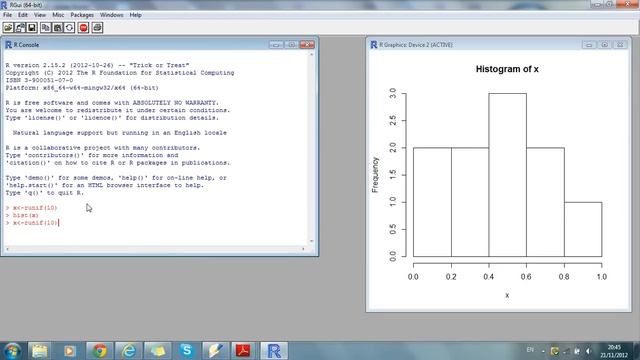Screen dimensions: 640x360
Task: Open the taskbar clock showing 20:45
Action: [614, 351]
